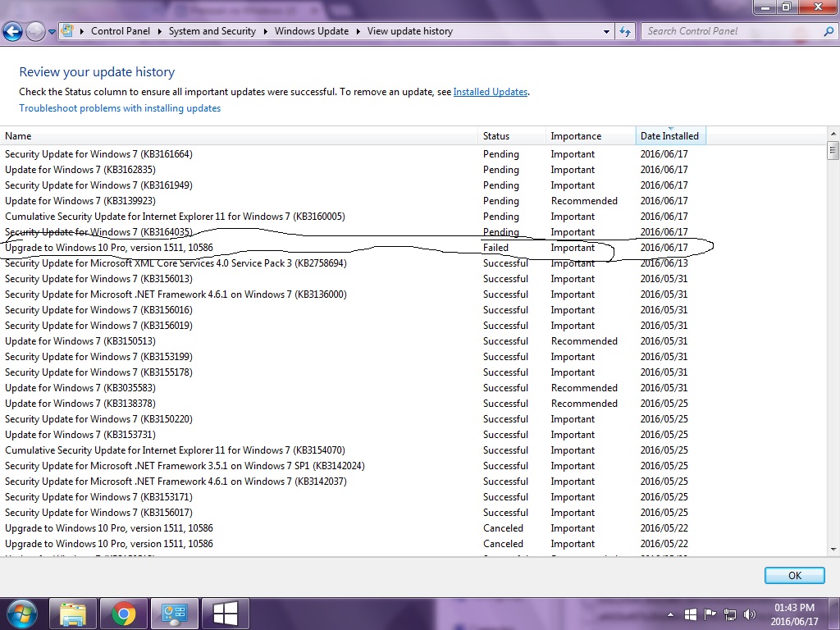
Task: Select Update for Windows 7 (KB3035583)
Action: coord(353,388)
